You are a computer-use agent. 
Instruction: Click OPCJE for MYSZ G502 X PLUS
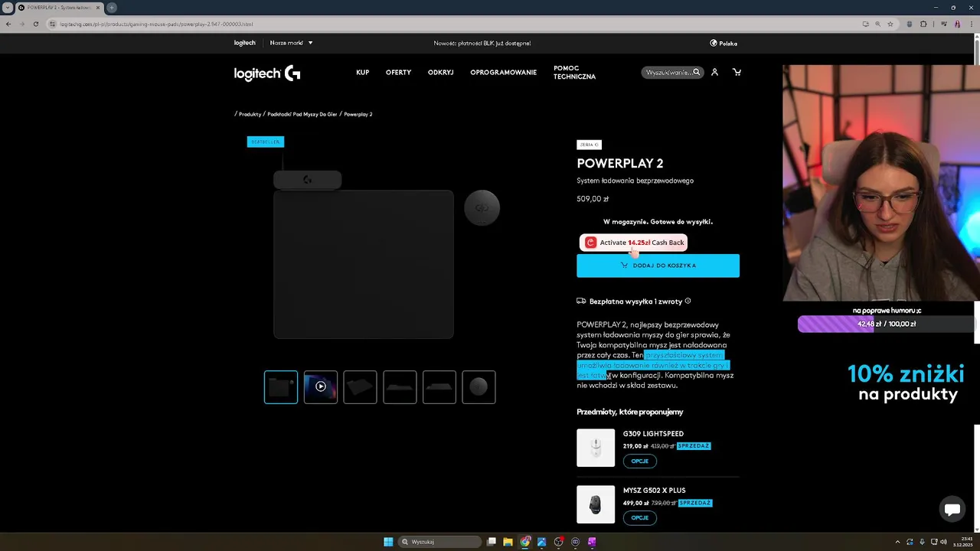pyautogui.click(x=640, y=517)
